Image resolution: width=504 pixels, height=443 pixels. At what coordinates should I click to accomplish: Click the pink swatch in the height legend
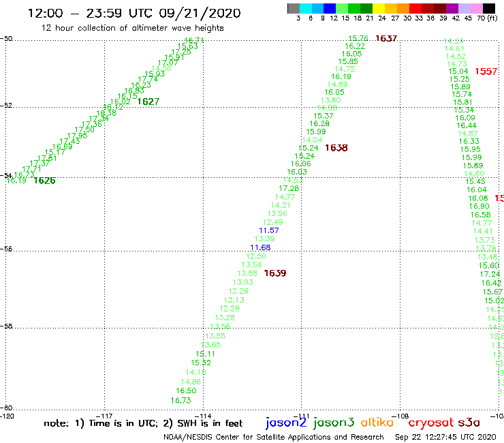tap(477, 8)
